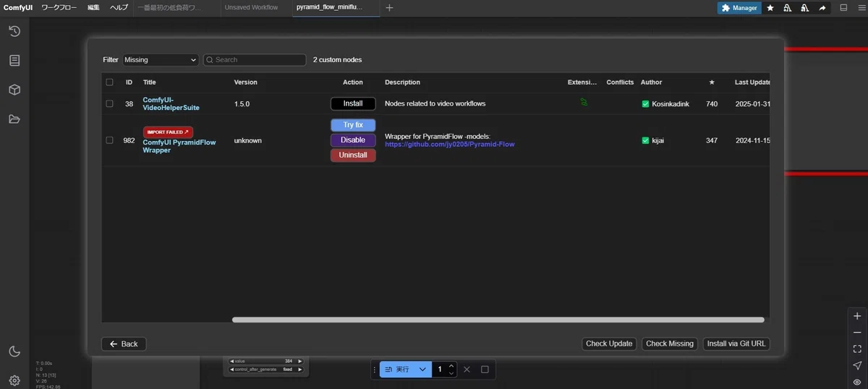Switch to the pyramid_flow_miniflu tab
This screenshot has height=389, width=868.
[329, 8]
